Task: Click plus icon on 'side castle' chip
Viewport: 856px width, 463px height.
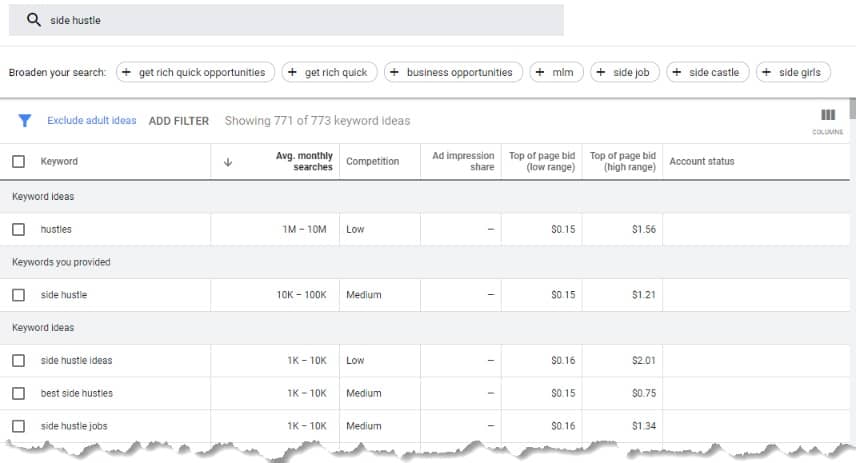Action: (676, 72)
